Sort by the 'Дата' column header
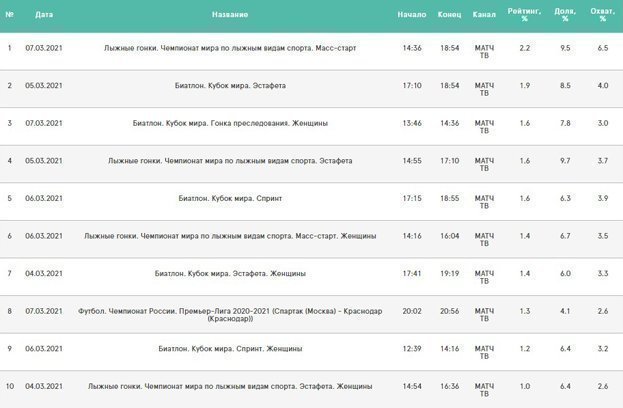Viewport: 623px width, 408px height. click(x=44, y=15)
